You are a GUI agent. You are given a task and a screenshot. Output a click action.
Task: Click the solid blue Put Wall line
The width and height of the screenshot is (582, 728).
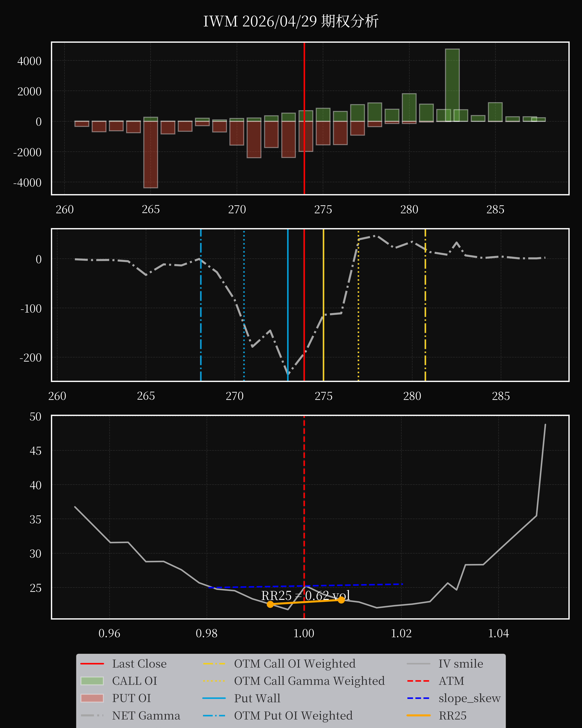tap(288, 305)
